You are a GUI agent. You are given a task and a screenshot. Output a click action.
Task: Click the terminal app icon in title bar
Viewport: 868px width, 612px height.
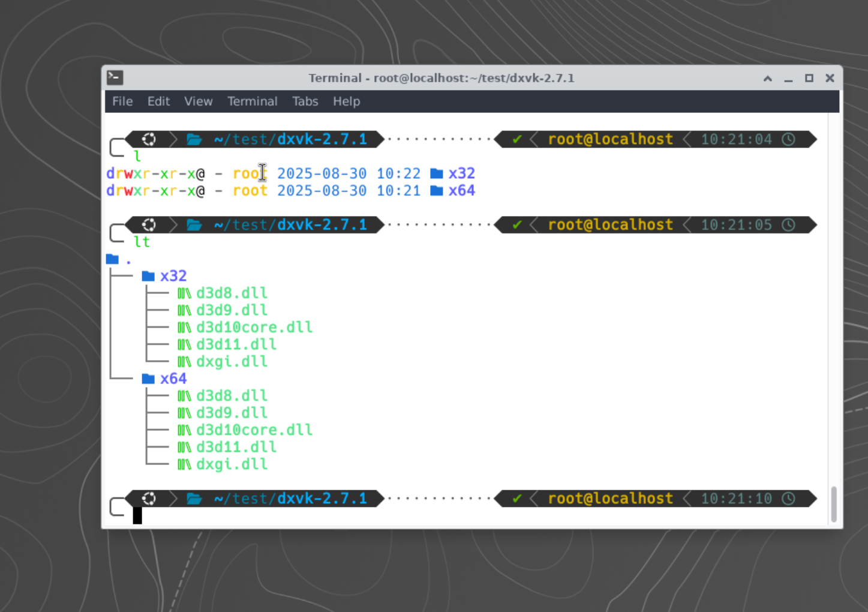(x=115, y=77)
